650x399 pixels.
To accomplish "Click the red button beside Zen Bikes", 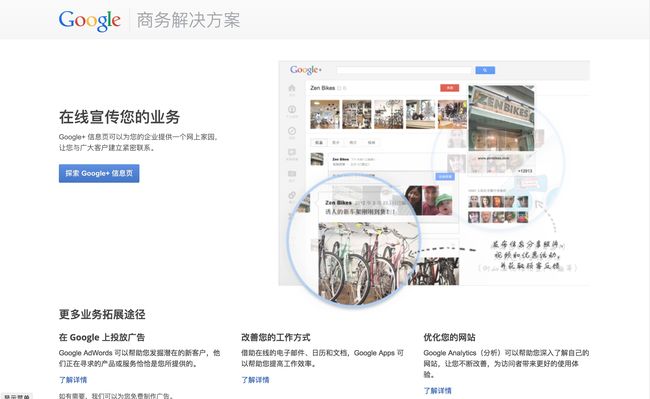I will [x=449, y=88].
